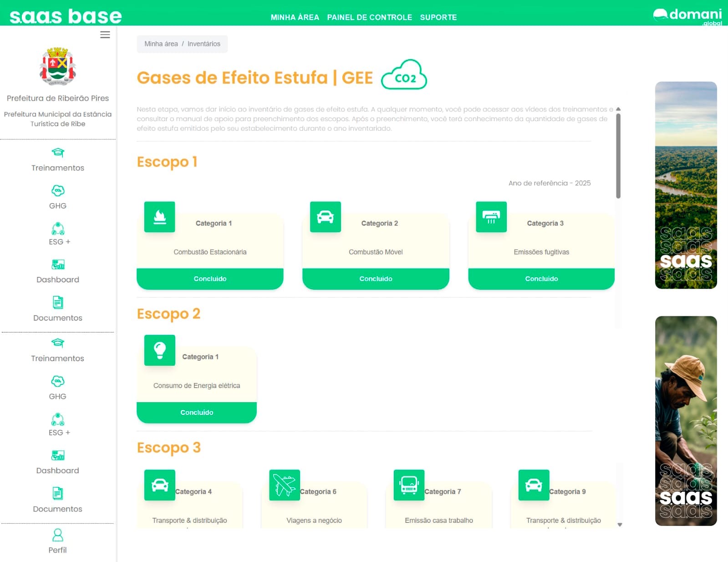
Task: Toggle the hamburger sidebar menu
Action: pos(105,35)
